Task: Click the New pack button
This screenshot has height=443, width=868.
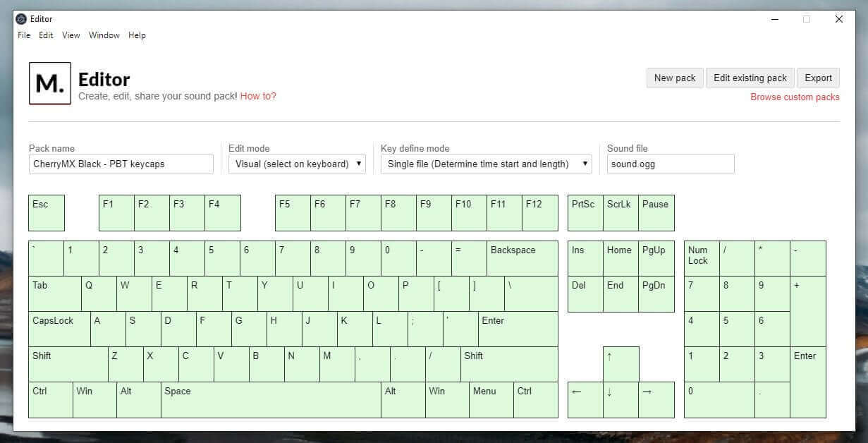Action: tap(674, 78)
